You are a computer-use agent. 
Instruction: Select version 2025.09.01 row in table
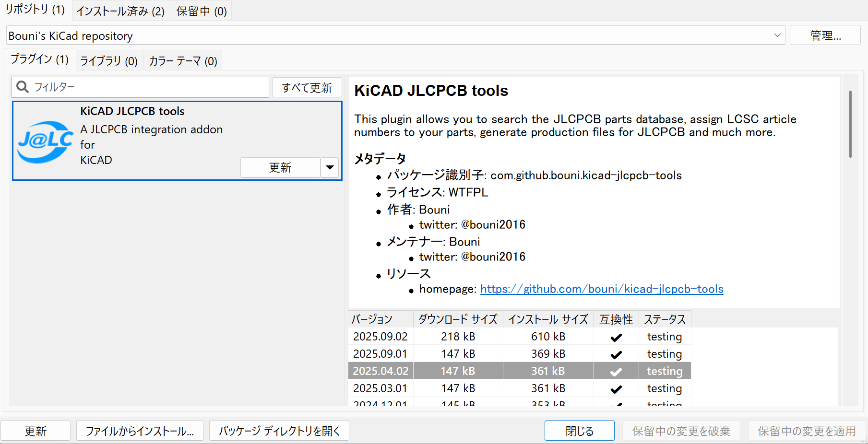[x=380, y=354]
